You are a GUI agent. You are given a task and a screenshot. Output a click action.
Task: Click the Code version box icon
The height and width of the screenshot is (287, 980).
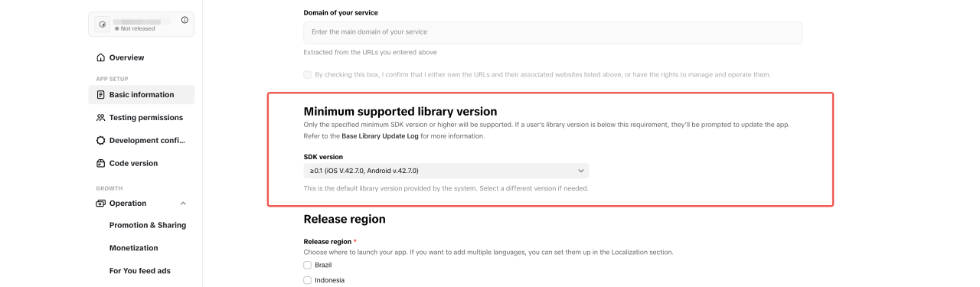coord(100,164)
